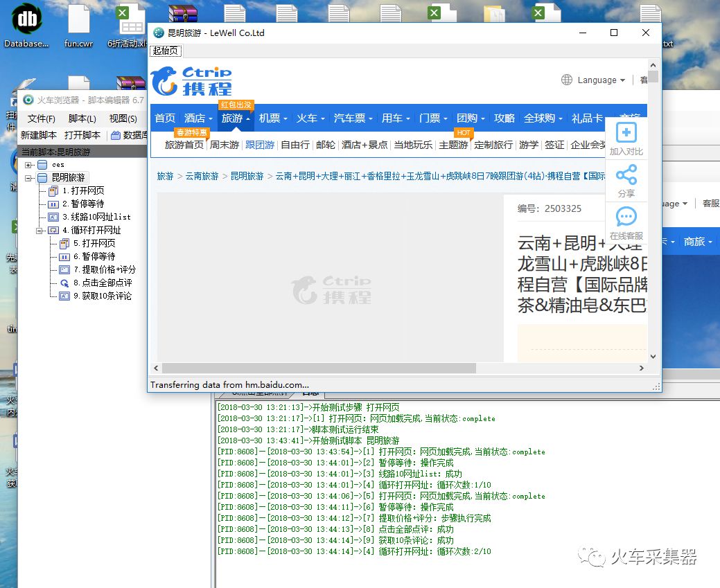Click 新建脚本 toolbar button
This screenshot has height=588, width=720.
39,136
